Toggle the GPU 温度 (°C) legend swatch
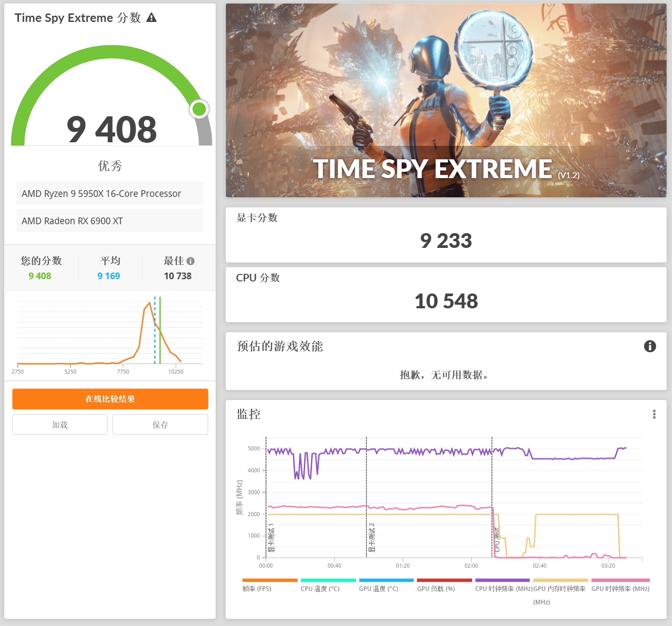 point(386,580)
